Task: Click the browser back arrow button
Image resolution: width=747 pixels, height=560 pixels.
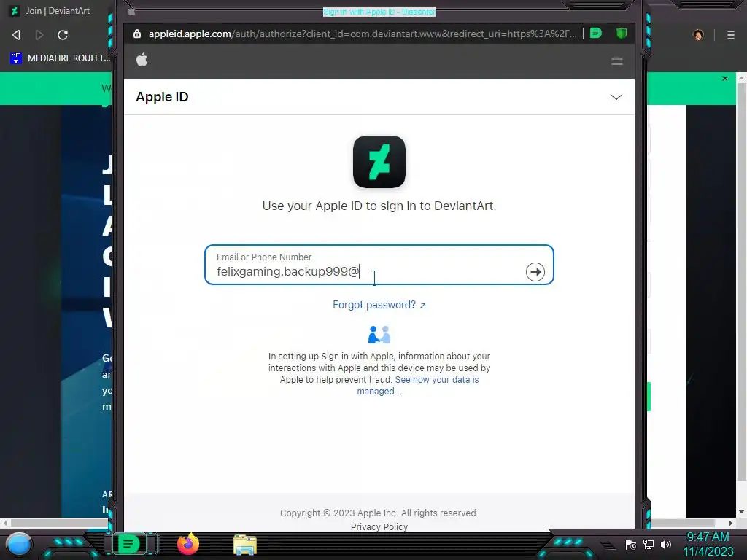Action: 16,35
